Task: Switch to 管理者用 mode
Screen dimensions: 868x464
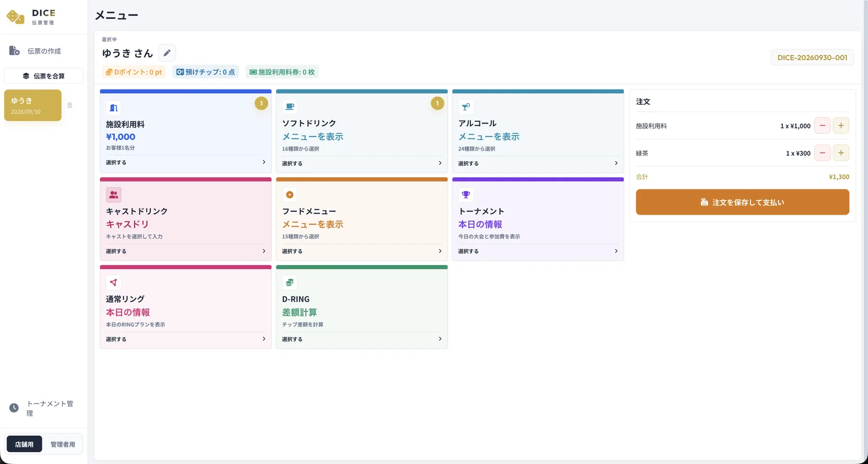Action: coord(63,444)
